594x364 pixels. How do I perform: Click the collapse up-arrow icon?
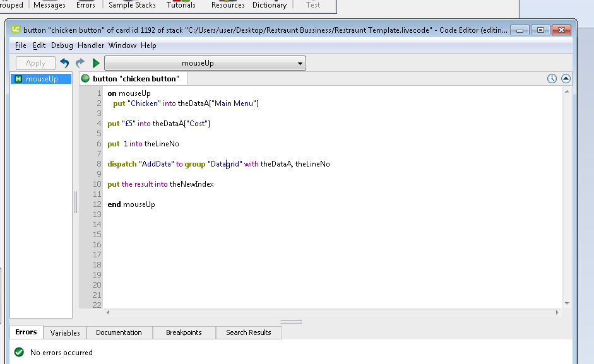566,79
